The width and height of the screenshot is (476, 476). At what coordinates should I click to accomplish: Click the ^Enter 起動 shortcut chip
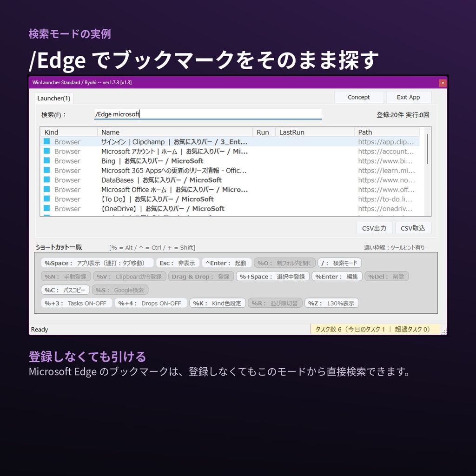226,263
